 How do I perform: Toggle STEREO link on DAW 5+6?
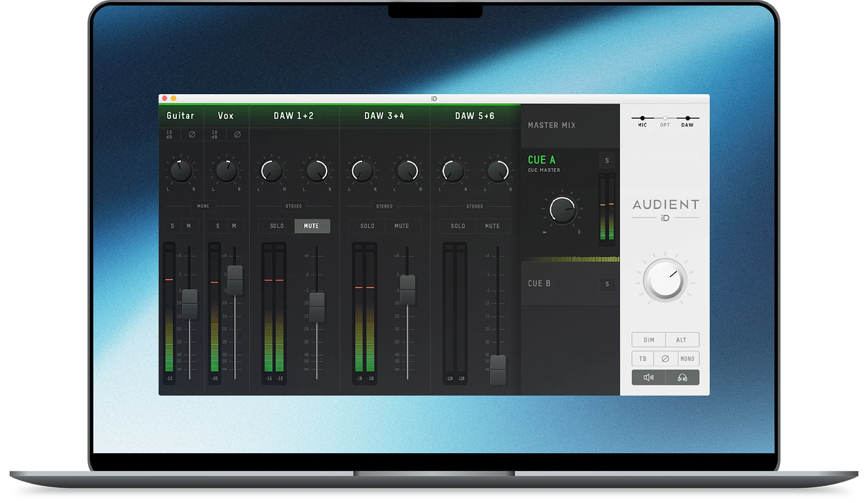tap(475, 206)
